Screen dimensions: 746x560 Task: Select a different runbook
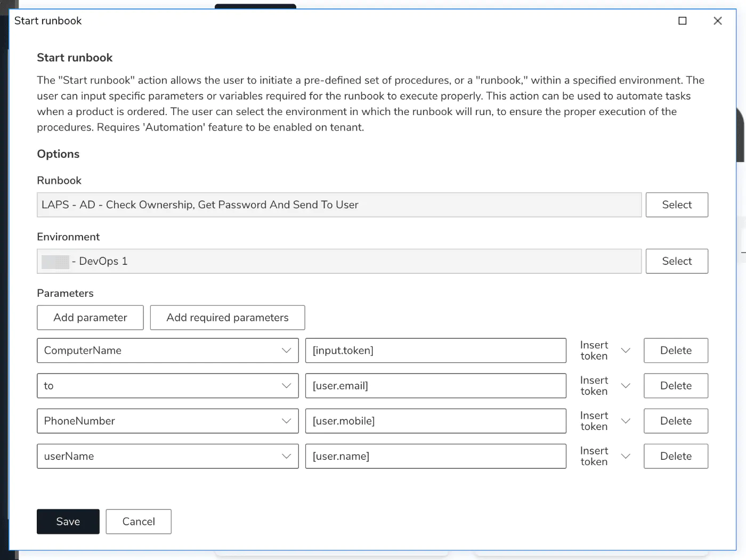(677, 205)
